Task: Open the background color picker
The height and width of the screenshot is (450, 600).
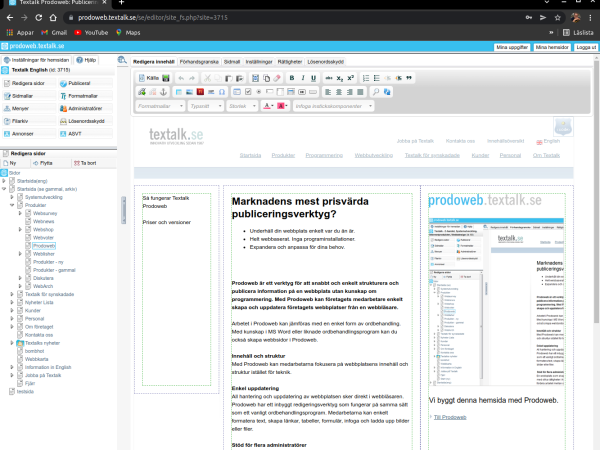Action: (x=282, y=106)
